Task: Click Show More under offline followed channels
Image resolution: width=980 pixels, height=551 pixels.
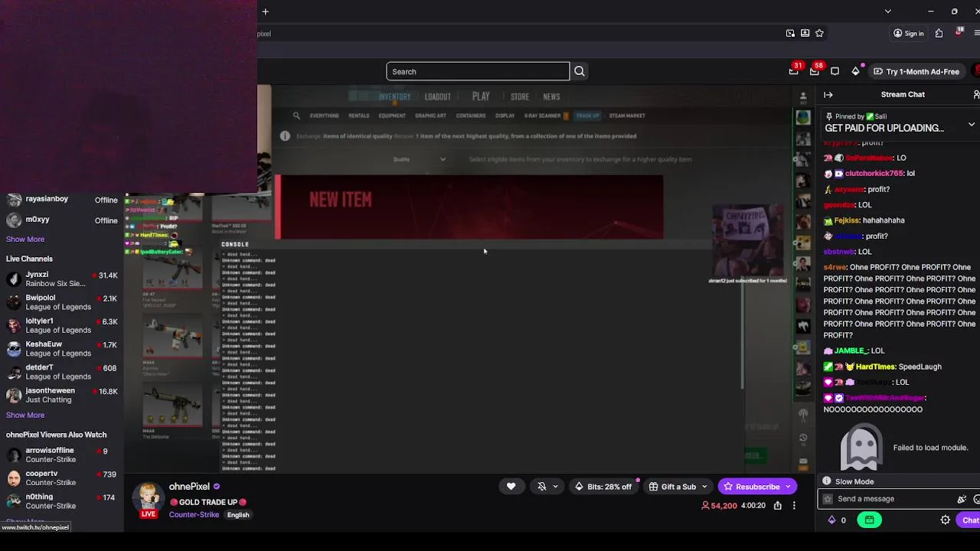Action: [x=25, y=239]
